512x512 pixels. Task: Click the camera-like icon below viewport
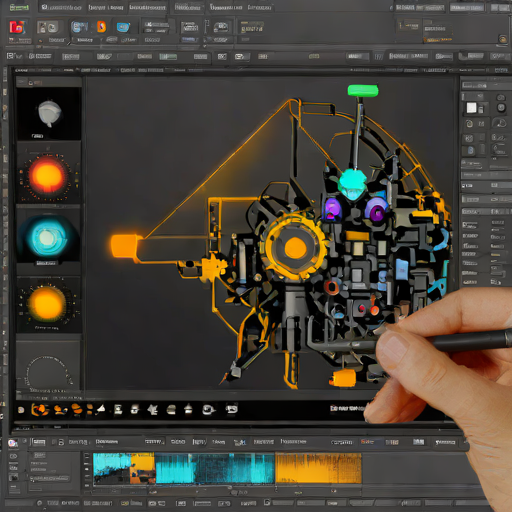208,409
